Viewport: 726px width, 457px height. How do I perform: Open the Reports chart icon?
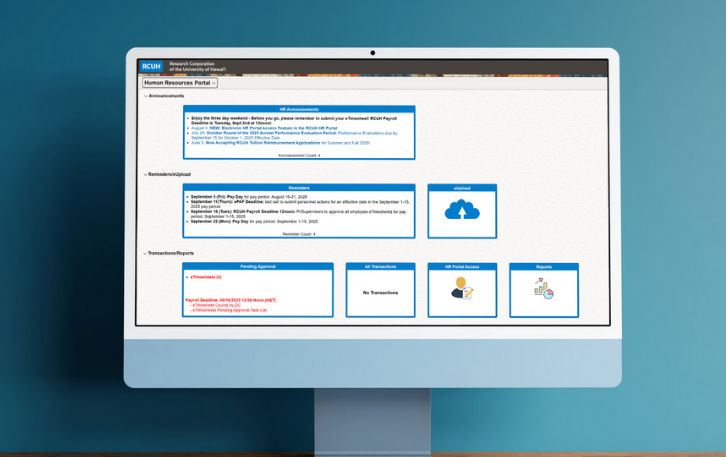[x=544, y=288]
